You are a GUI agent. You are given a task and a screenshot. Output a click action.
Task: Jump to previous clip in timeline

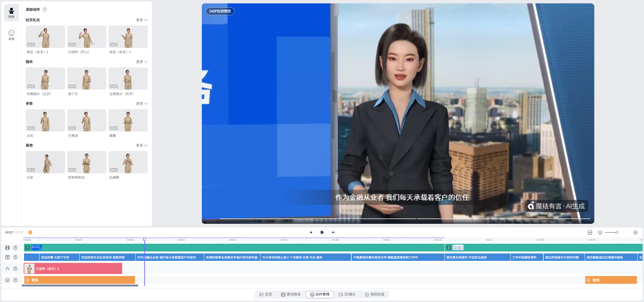[x=311, y=233]
